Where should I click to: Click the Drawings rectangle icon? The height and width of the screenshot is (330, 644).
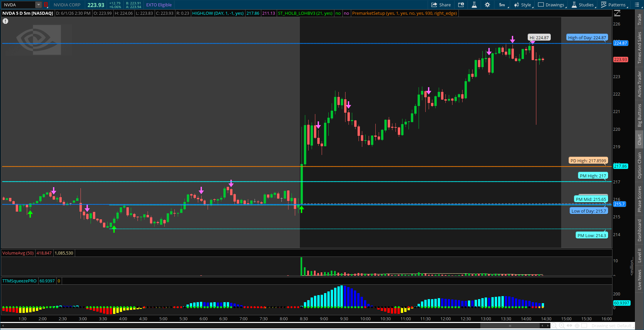point(541,5)
